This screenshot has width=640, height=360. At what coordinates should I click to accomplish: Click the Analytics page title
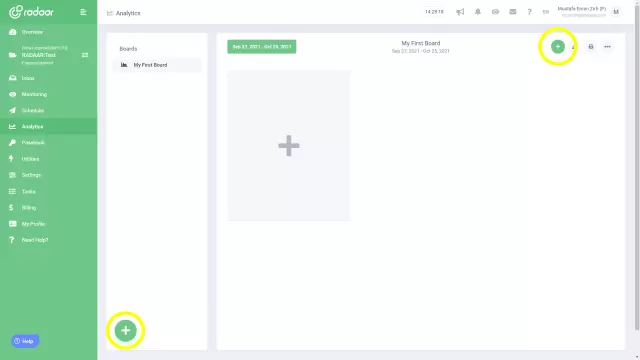[128, 13]
